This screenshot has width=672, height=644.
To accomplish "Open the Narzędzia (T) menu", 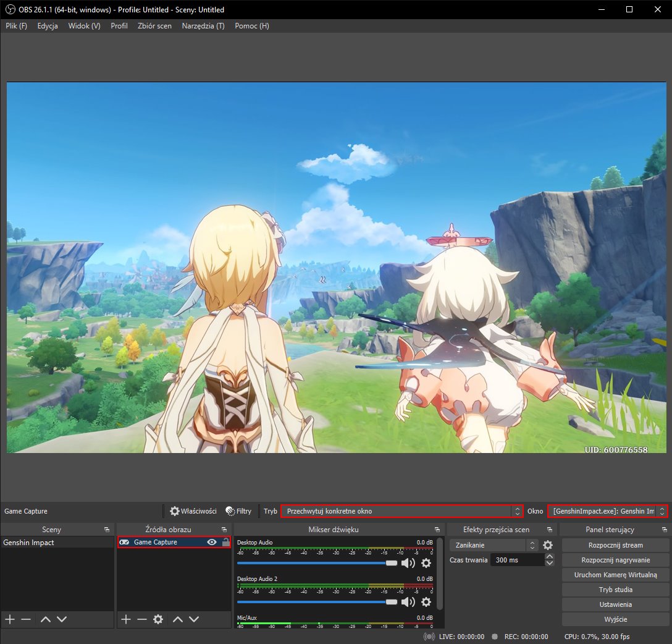I will (x=203, y=26).
